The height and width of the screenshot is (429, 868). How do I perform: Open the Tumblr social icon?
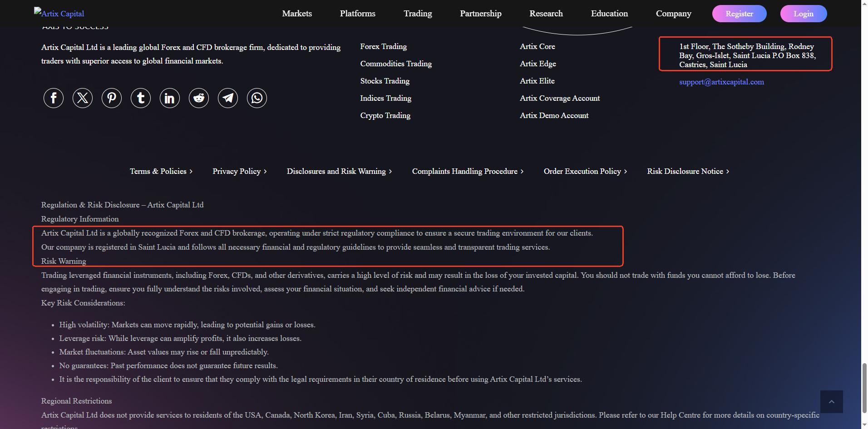[x=141, y=98]
